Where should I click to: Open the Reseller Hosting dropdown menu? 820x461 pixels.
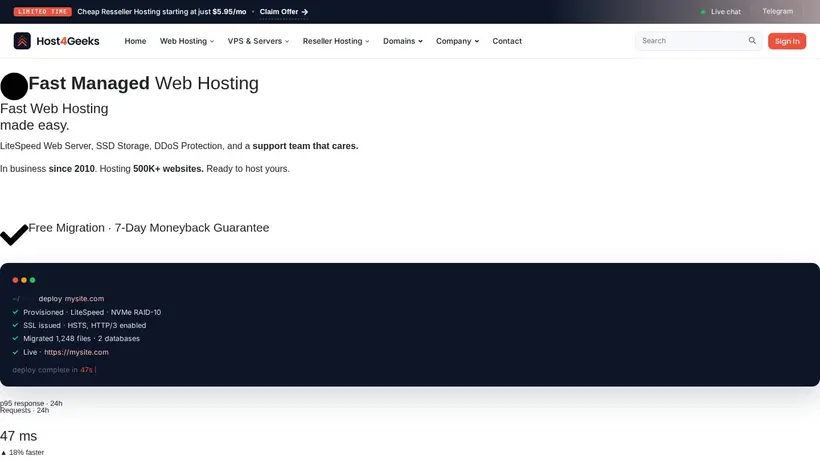point(336,41)
